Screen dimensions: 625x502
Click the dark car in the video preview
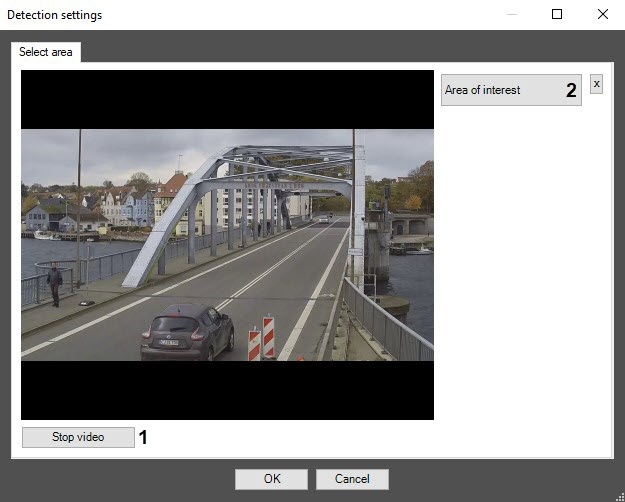pos(187,332)
